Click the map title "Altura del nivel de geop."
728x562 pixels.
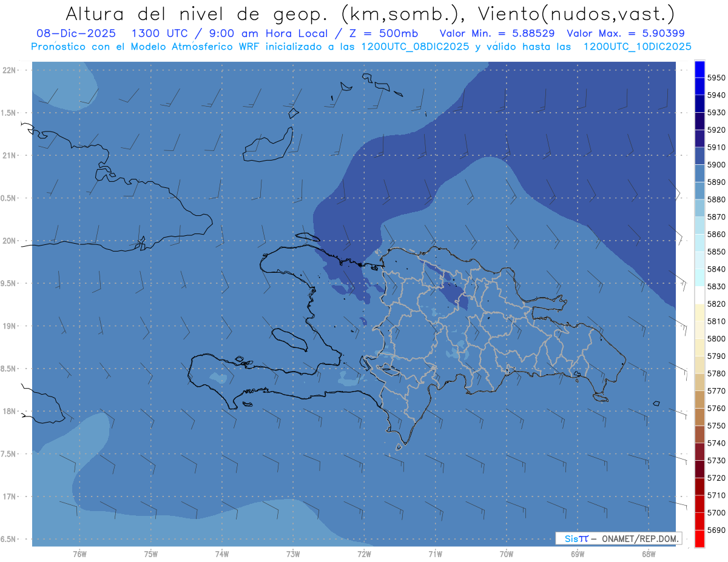coord(197,13)
